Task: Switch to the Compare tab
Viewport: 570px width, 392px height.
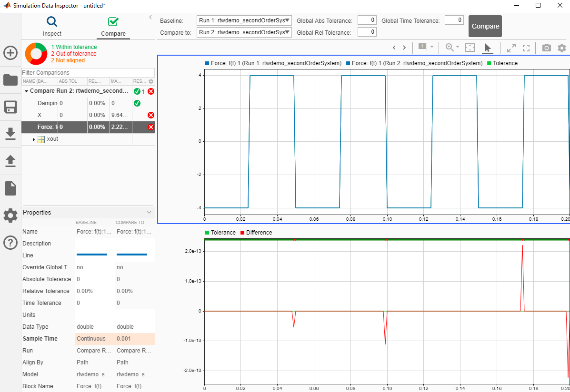Action: tap(113, 26)
